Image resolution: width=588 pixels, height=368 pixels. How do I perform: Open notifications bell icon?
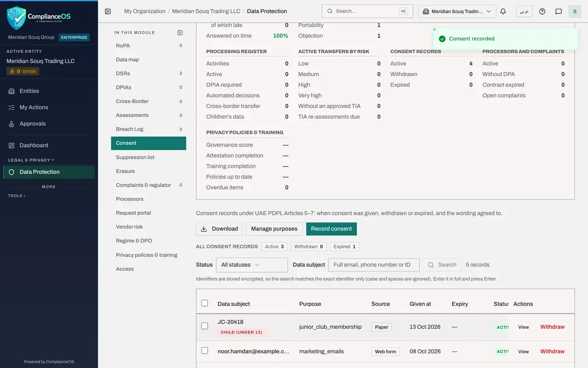point(503,11)
